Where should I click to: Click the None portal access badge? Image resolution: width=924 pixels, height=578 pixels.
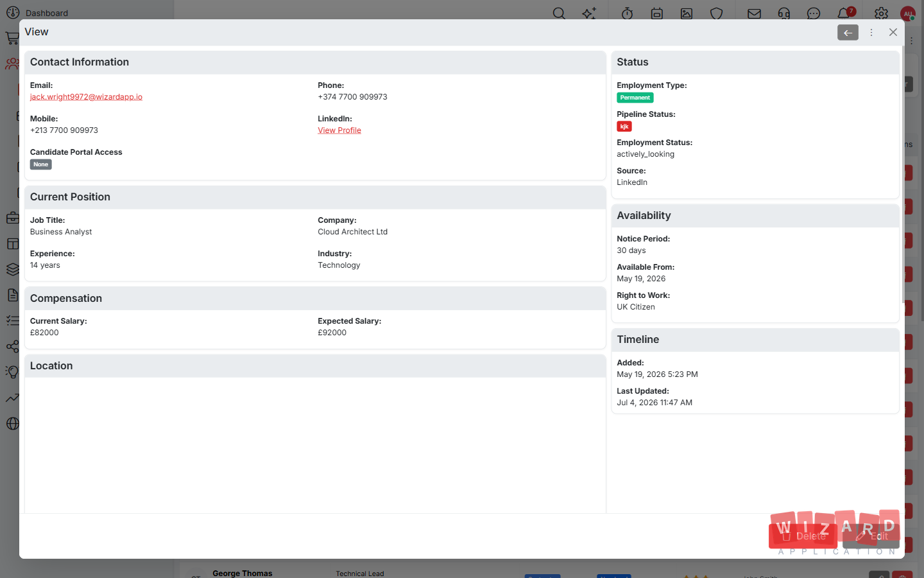click(x=40, y=164)
